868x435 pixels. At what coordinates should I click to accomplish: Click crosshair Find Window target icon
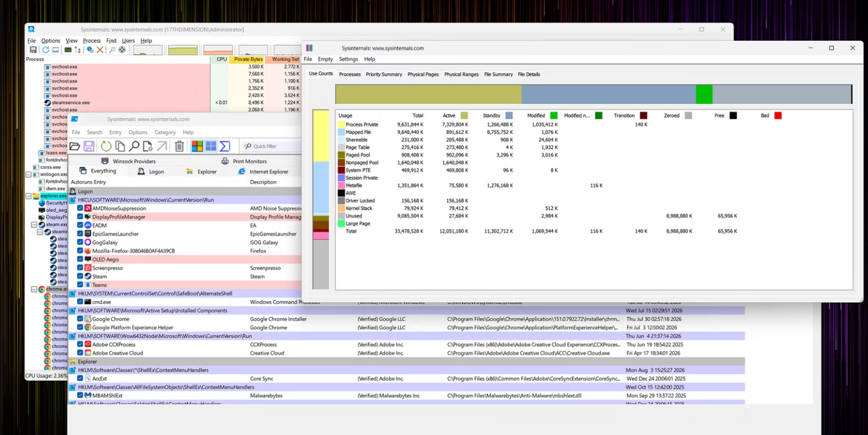122,50
